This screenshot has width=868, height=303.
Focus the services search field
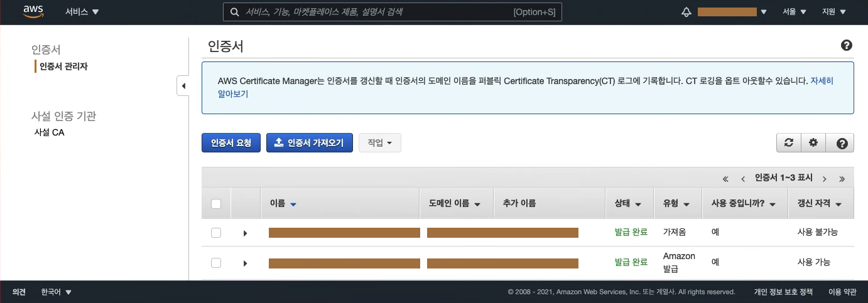[x=393, y=12]
